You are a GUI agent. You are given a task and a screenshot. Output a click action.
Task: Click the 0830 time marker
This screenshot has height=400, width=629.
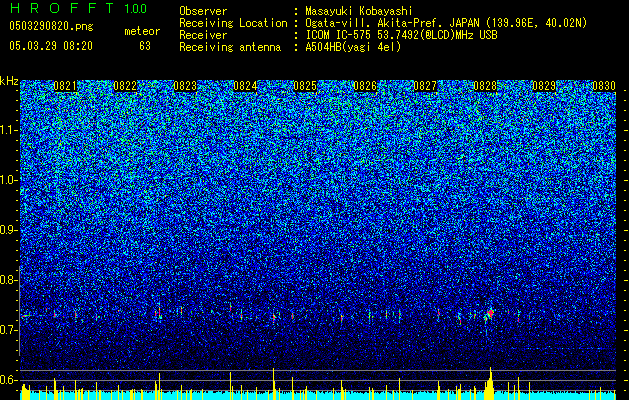coord(604,86)
